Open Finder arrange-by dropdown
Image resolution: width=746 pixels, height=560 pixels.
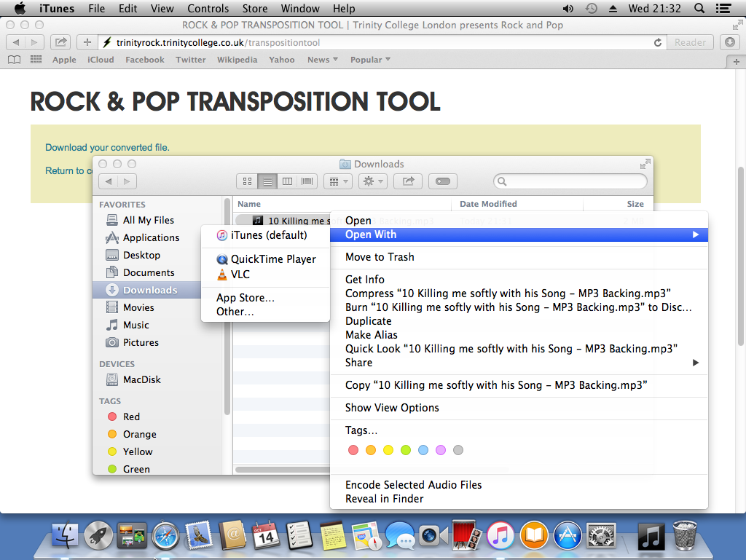(x=338, y=181)
